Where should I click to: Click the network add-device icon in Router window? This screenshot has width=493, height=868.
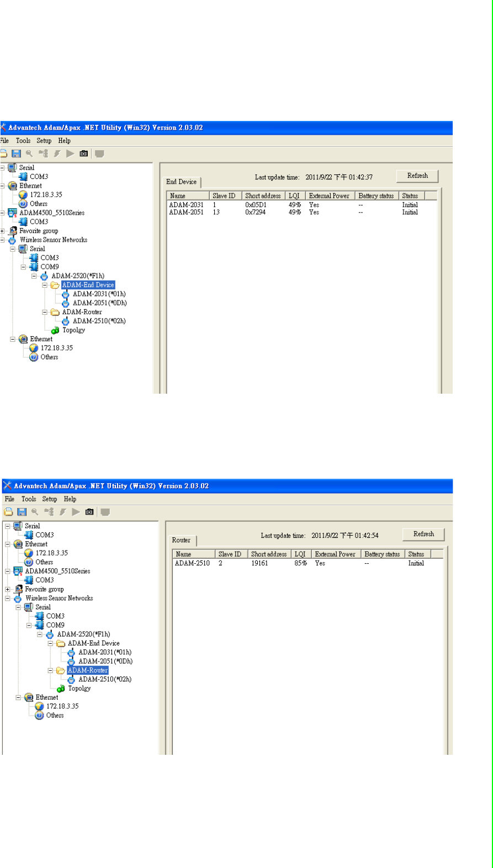(x=49, y=512)
